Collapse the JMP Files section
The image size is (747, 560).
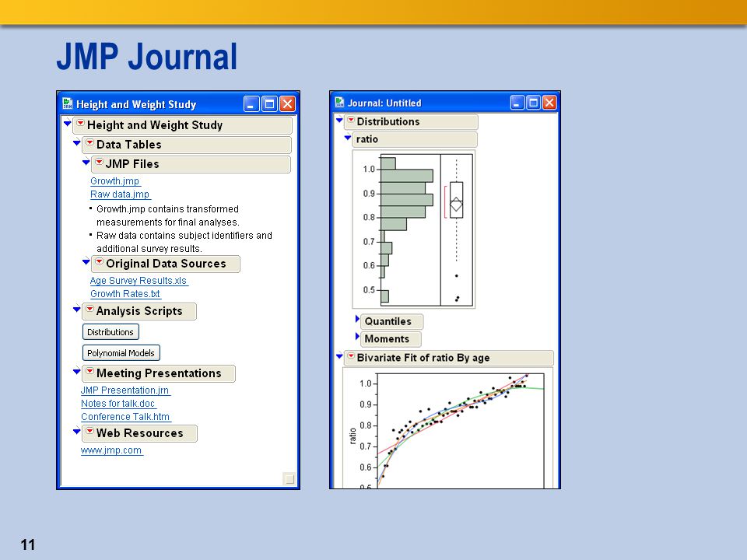click(x=86, y=163)
